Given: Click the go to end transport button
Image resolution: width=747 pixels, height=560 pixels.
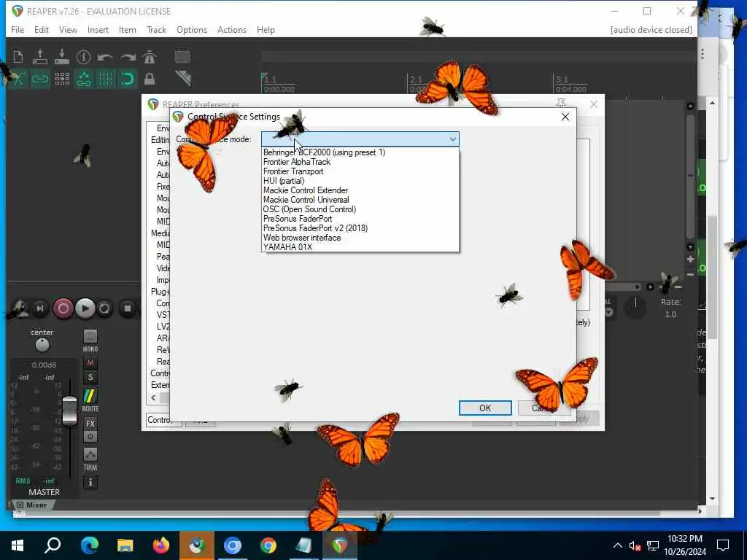Looking at the screenshot, I should click(x=40, y=308).
